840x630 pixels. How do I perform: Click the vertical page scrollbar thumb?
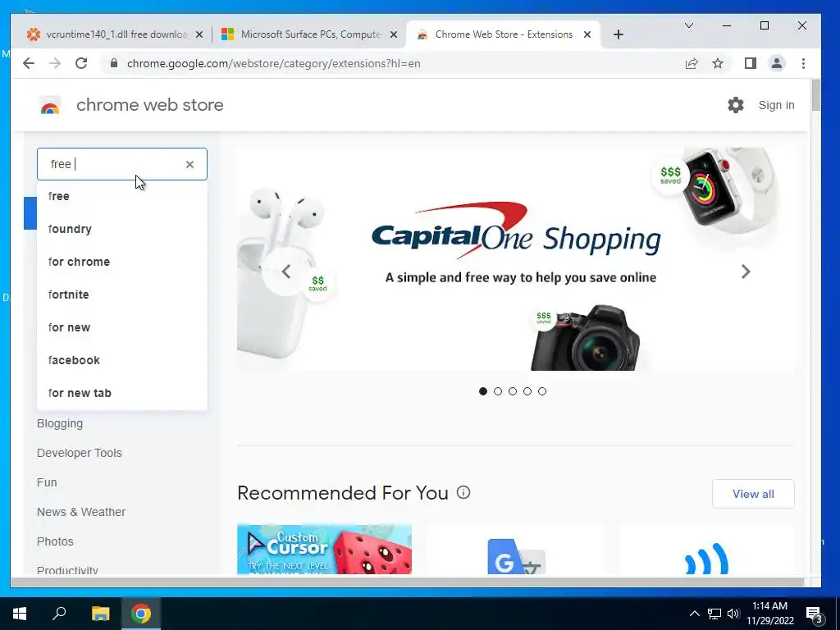pos(816,95)
